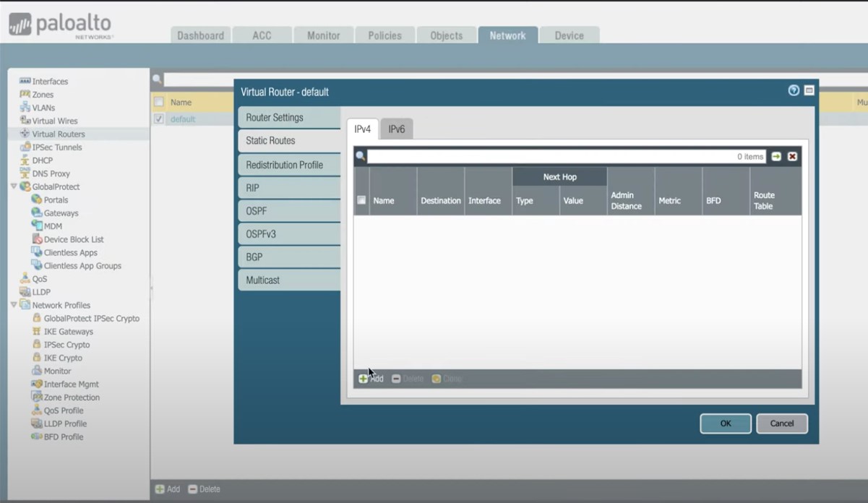Select the VLANs sidebar icon
The image size is (868, 503).
25,107
